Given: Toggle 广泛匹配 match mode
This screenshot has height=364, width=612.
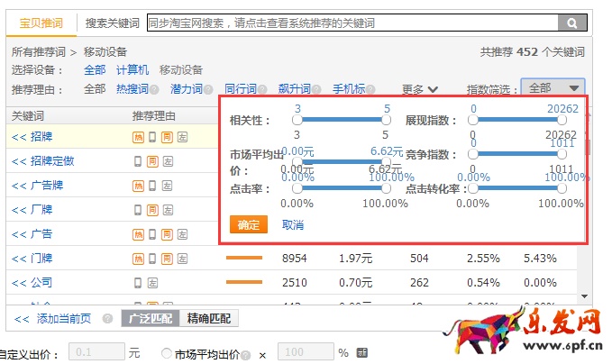Looking at the screenshot, I should pyautogui.click(x=151, y=319).
